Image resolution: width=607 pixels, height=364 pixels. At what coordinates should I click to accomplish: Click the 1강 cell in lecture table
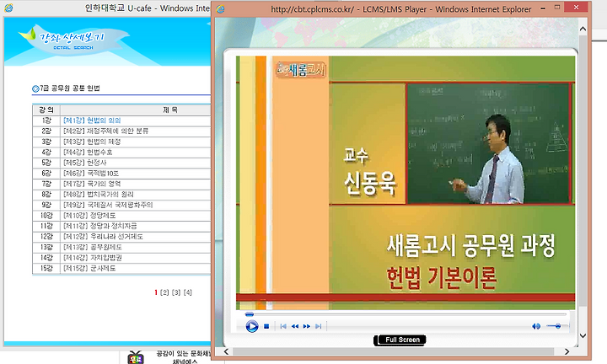click(x=46, y=120)
